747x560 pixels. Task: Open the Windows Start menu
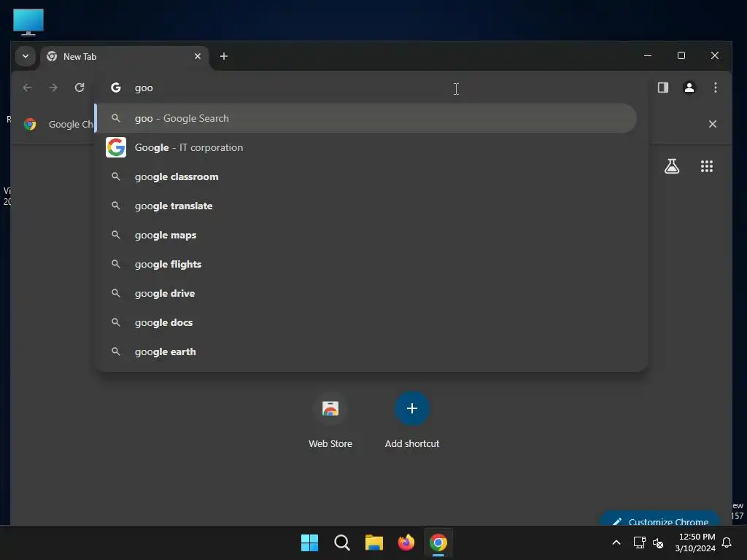[x=309, y=542]
